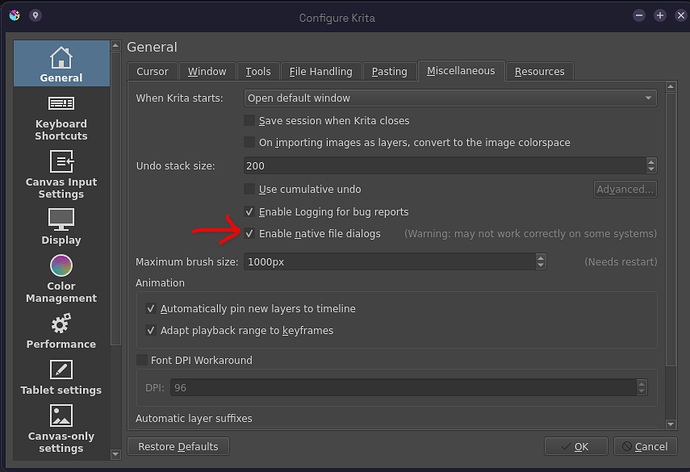The width and height of the screenshot is (690, 472).
Task: Open the Keyboard Shortcuts settings page
Action: point(61,118)
